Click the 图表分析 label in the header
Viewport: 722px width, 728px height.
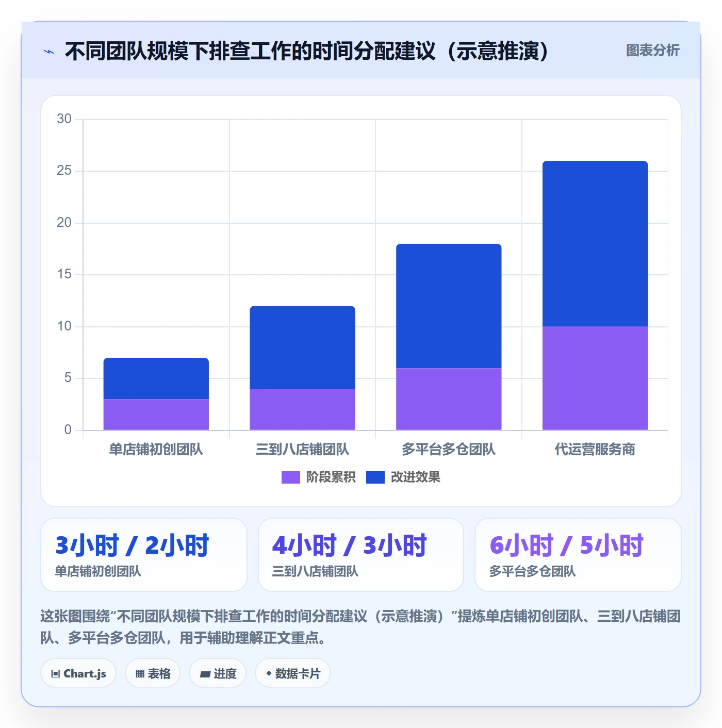(652, 51)
